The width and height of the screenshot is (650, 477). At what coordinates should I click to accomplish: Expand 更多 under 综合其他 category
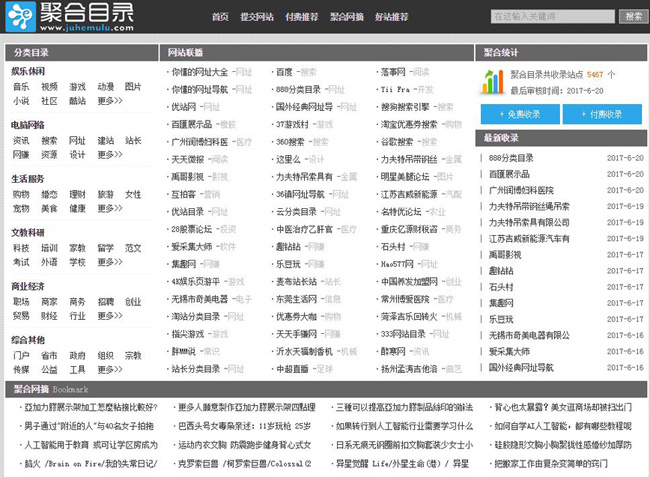point(110,369)
